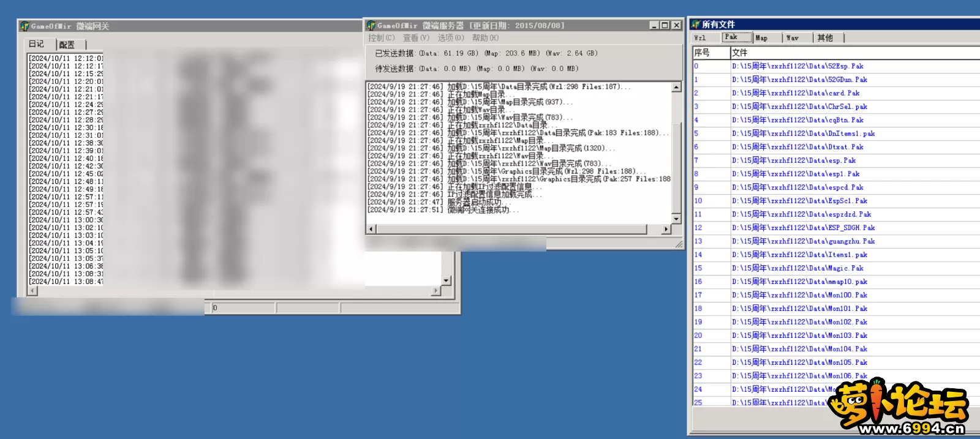Select file row cqBtn.Pak
This screenshot has width=980, height=439.
click(836, 120)
